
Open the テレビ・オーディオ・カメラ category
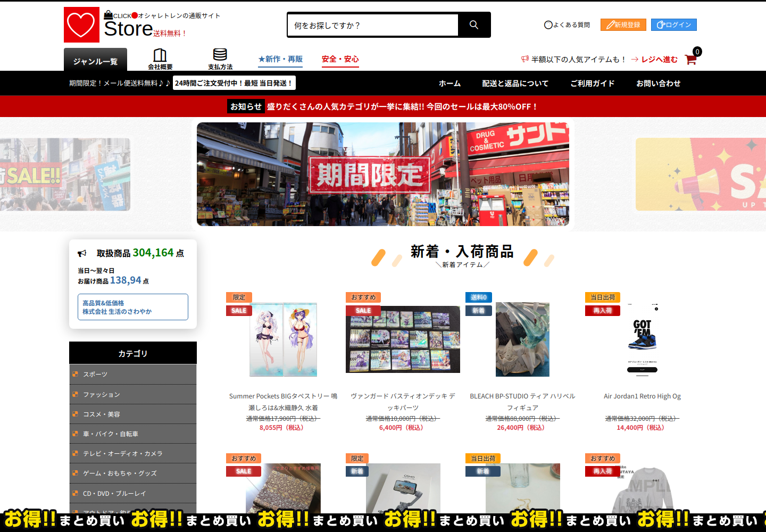pyautogui.click(x=133, y=454)
